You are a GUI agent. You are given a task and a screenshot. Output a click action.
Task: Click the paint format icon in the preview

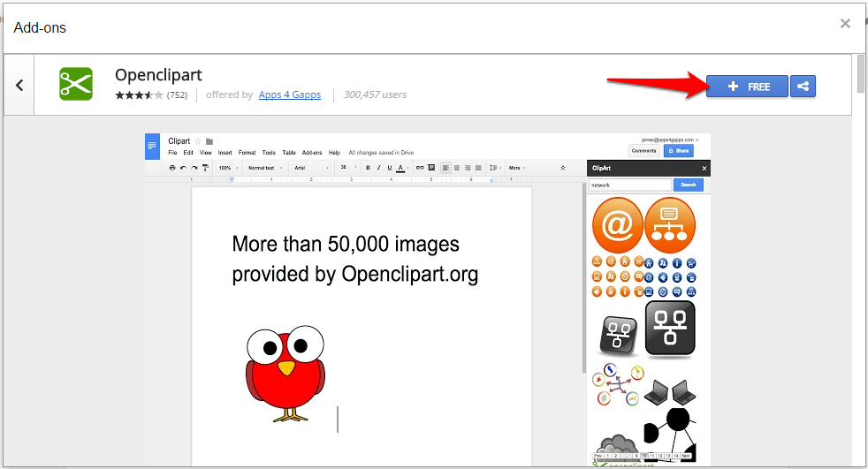click(x=205, y=168)
